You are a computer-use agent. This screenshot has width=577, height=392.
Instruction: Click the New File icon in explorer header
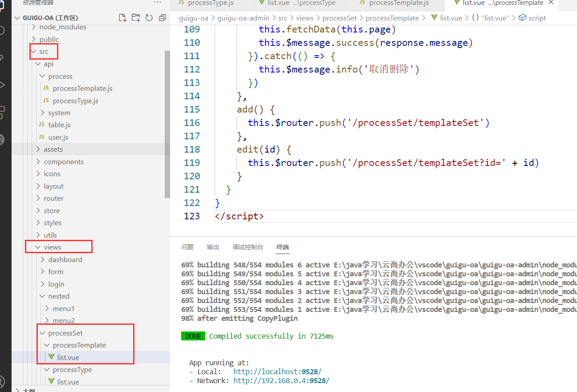click(122, 18)
